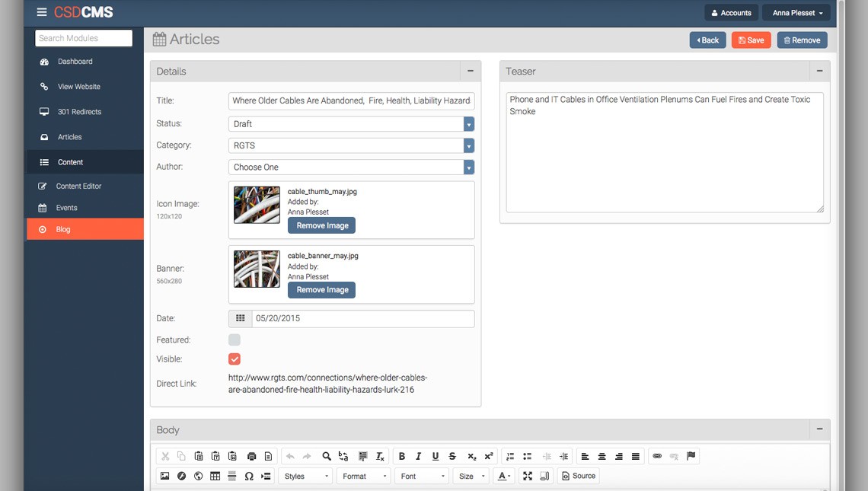Open the Events sidebar item

(x=66, y=208)
